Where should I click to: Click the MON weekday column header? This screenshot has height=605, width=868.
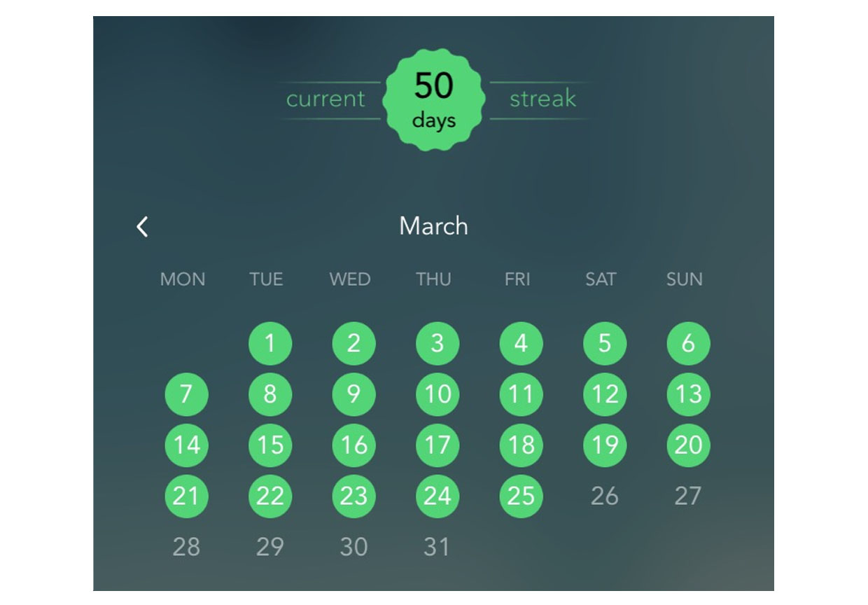[183, 279]
